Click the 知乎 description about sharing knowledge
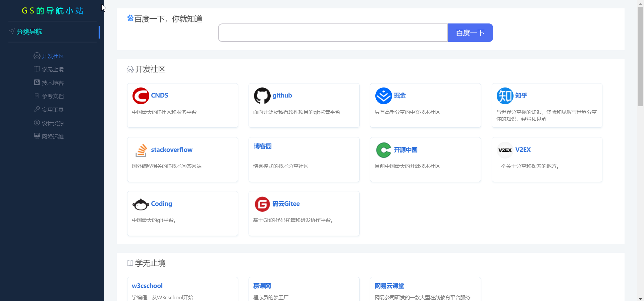 coord(547,116)
